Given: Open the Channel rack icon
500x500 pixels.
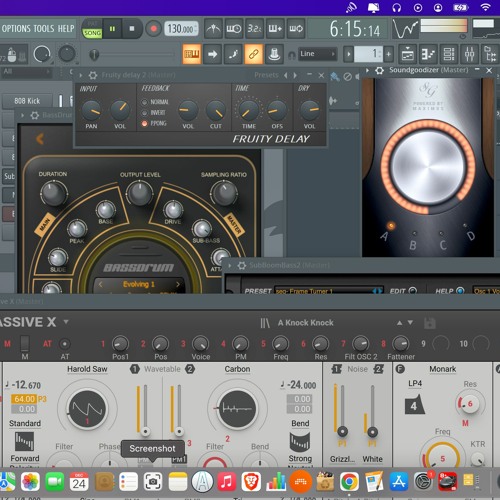Looking at the screenshot, I should pos(449,54).
